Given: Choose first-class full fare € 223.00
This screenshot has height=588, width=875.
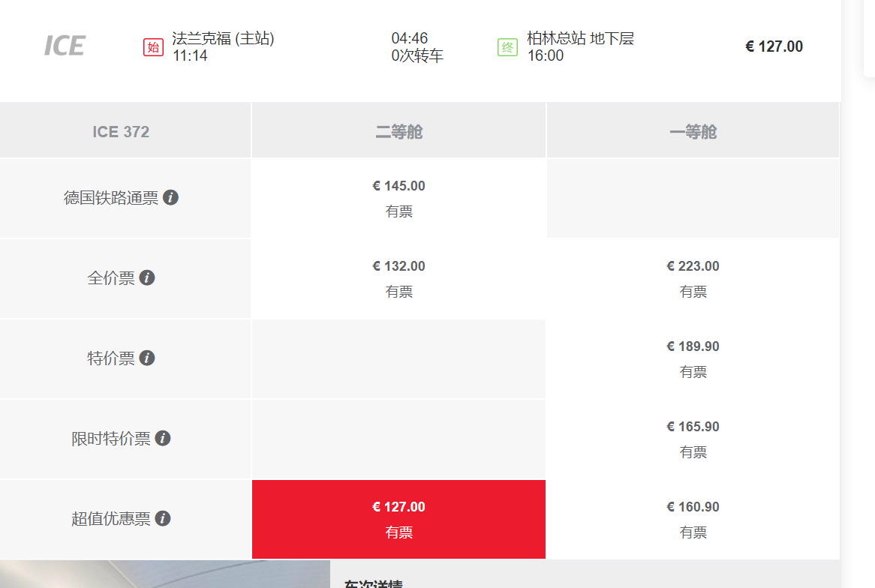Looking at the screenshot, I should (x=693, y=279).
